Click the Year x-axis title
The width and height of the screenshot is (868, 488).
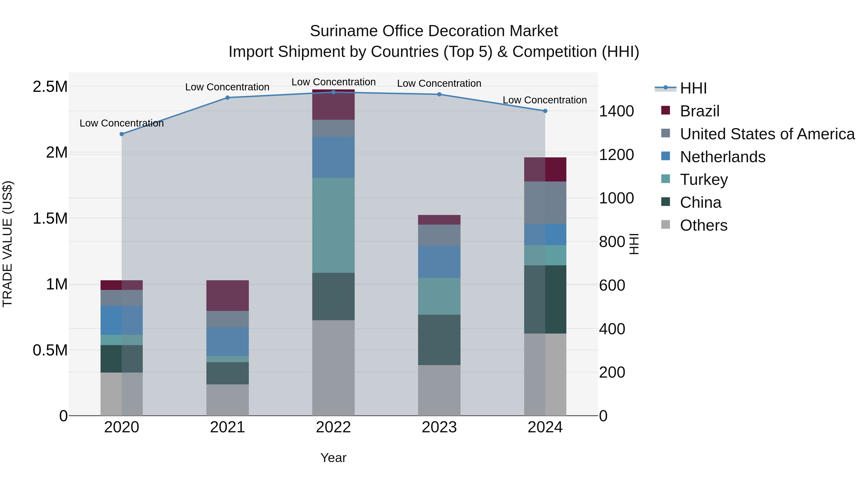[334, 458]
